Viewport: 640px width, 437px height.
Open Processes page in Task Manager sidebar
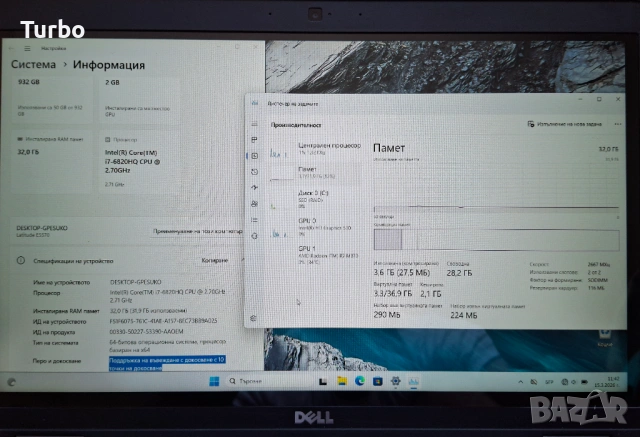tap(254, 140)
